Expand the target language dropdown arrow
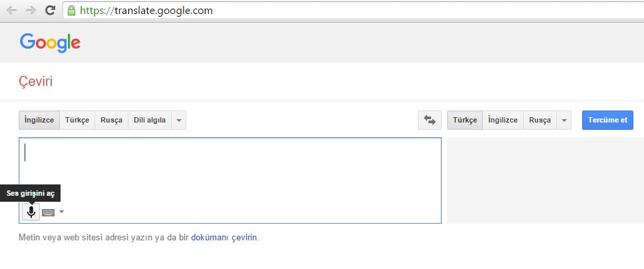Image resolution: width=644 pixels, height=269 pixels. [563, 120]
